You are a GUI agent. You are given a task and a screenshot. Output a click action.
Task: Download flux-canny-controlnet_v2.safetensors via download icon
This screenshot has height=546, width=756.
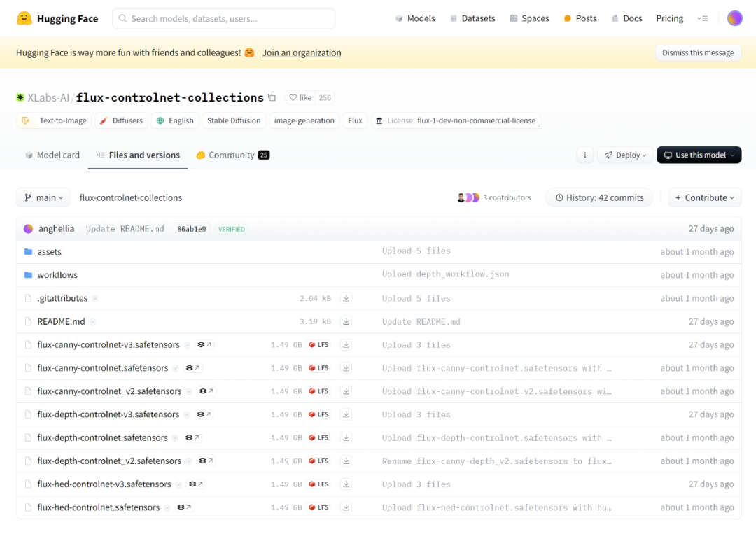(346, 391)
